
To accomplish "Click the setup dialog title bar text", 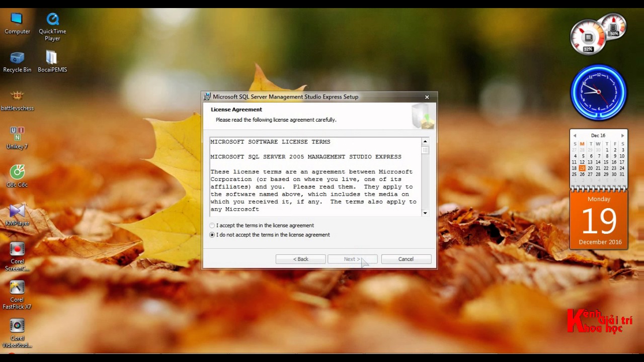I will tap(285, 97).
